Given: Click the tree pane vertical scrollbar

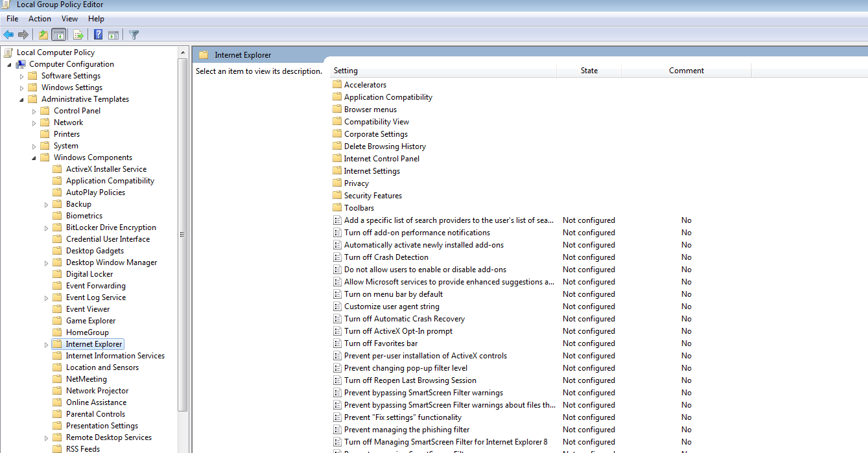Looking at the screenshot, I should pyautogui.click(x=183, y=233).
